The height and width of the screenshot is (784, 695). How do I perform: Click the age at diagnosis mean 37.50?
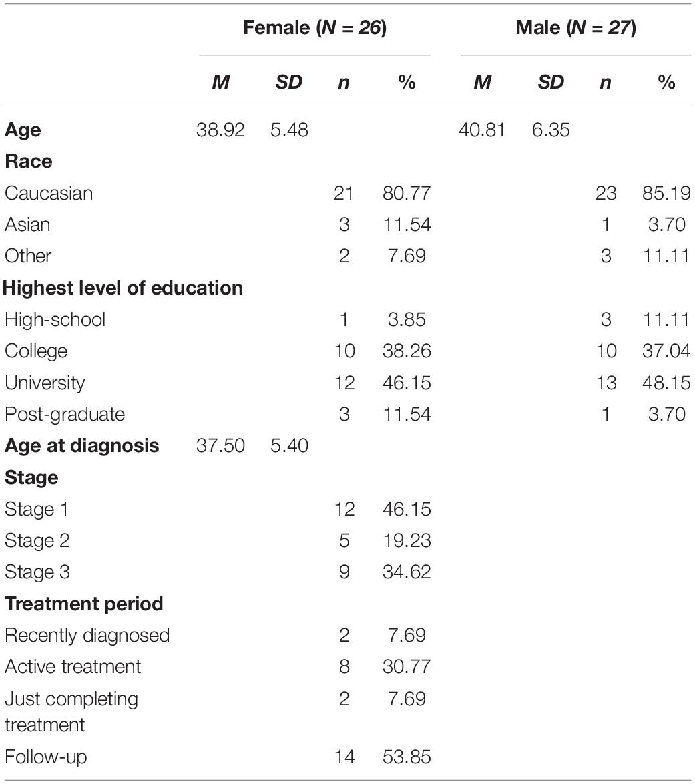(220, 445)
